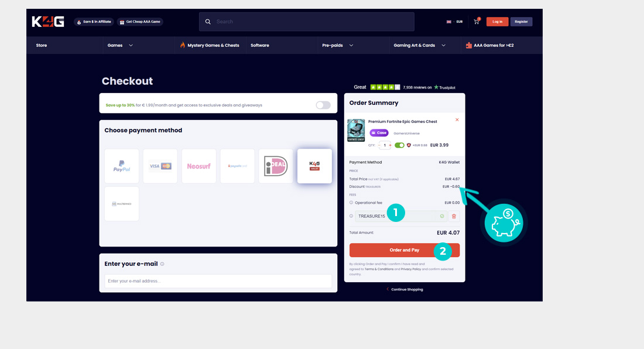Click the EUR 3.99 item price
644x349 pixels.
[439, 145]
